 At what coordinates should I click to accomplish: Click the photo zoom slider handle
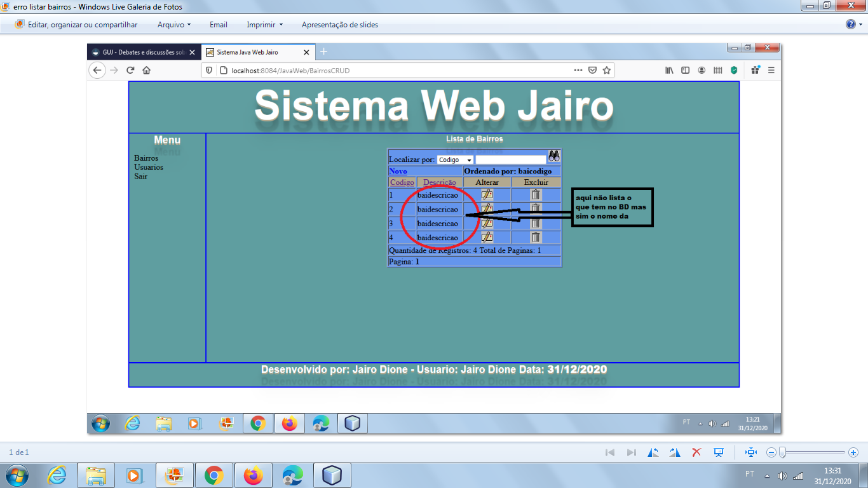click(782, 452)
